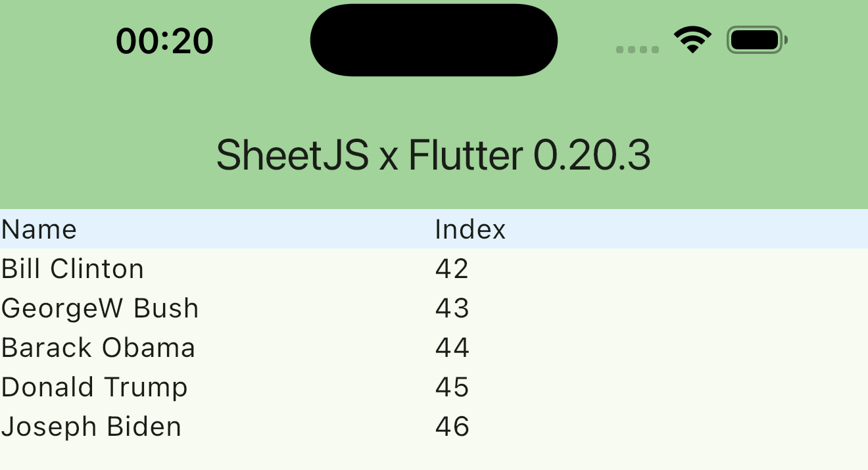Tap the index value 42
Image resolution: width=868 pixels, height=470 pixels.
[x=452, y=268]
